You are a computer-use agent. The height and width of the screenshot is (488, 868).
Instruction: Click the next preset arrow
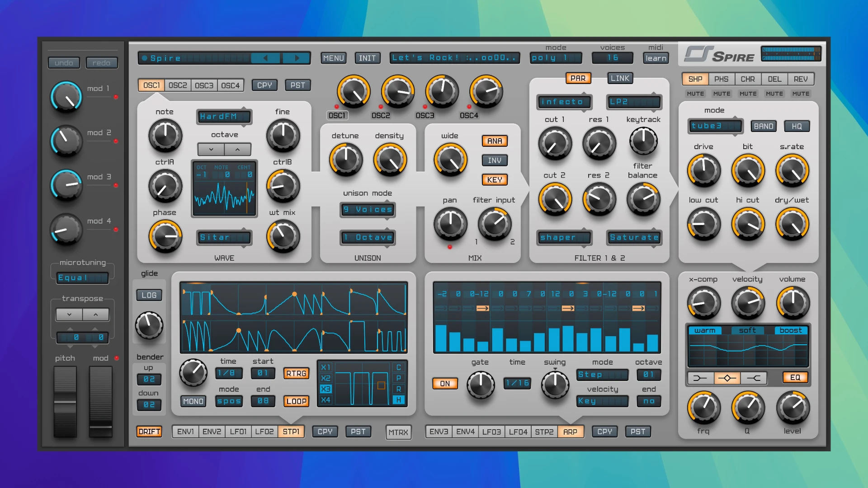(x=297, y=58)
